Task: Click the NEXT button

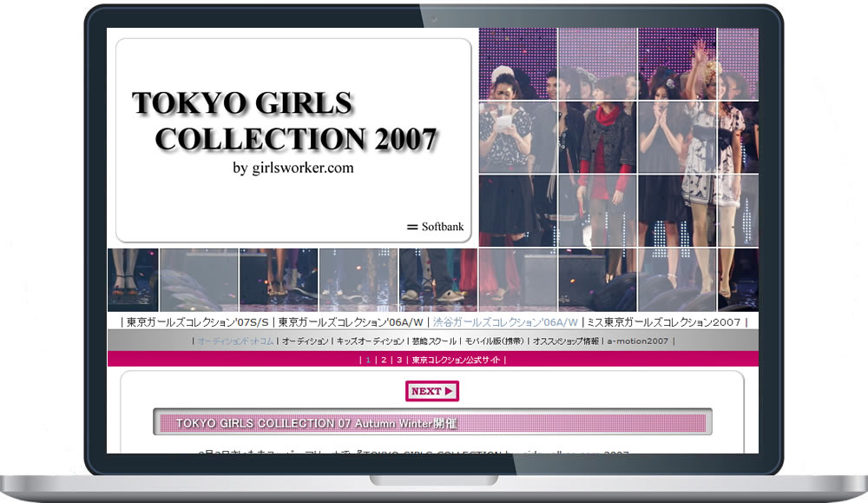Action: (x=431, y=391)
